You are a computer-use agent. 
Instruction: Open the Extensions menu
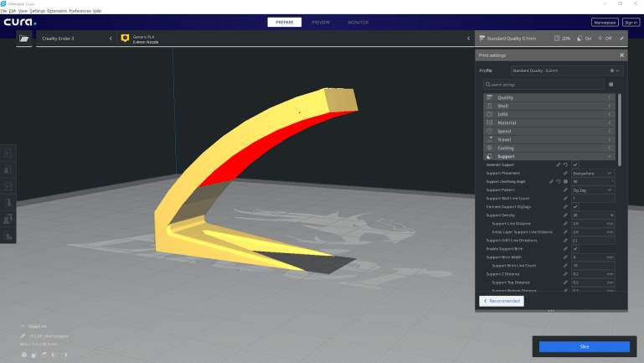pos(57,11)
